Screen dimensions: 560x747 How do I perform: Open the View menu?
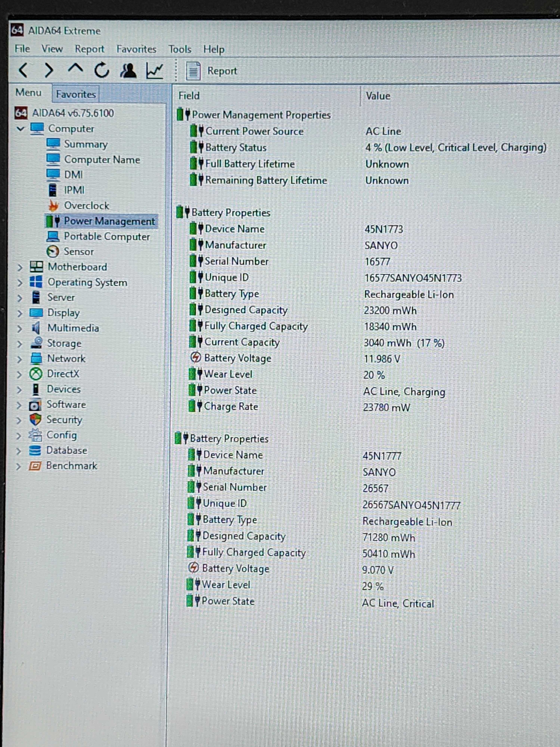pos(52,49)
